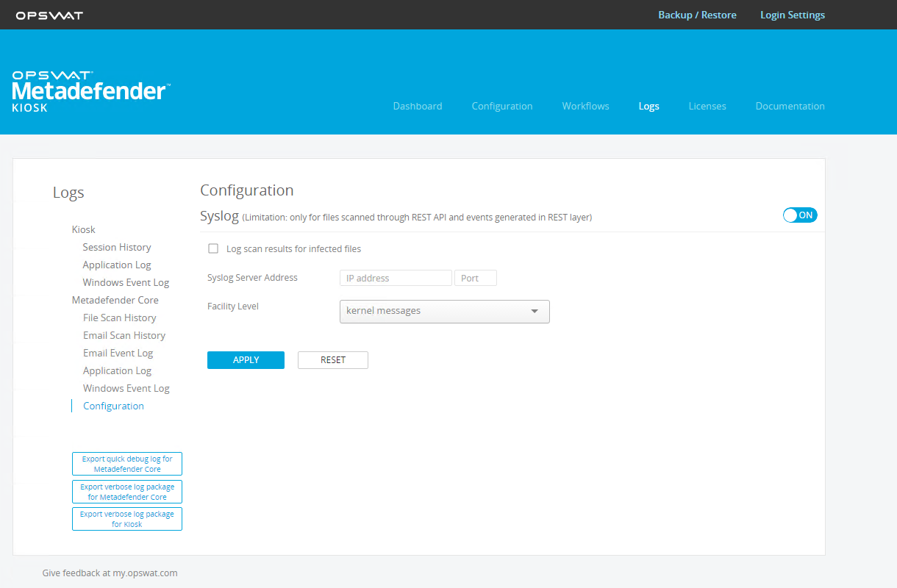Viewport: 897px width, 588px height.
Task: Click Give feedback at my.opswat.com
Action: pos(110,573)
